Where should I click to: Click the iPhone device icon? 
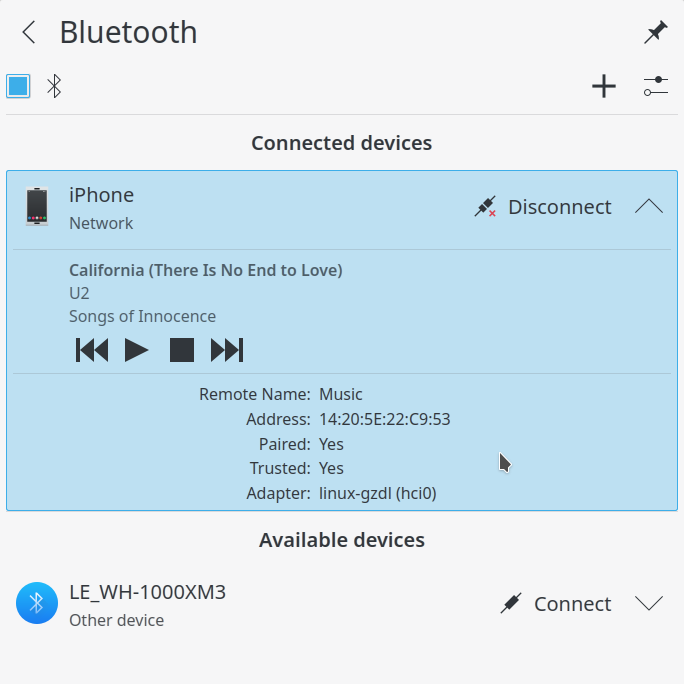[37, 207]
